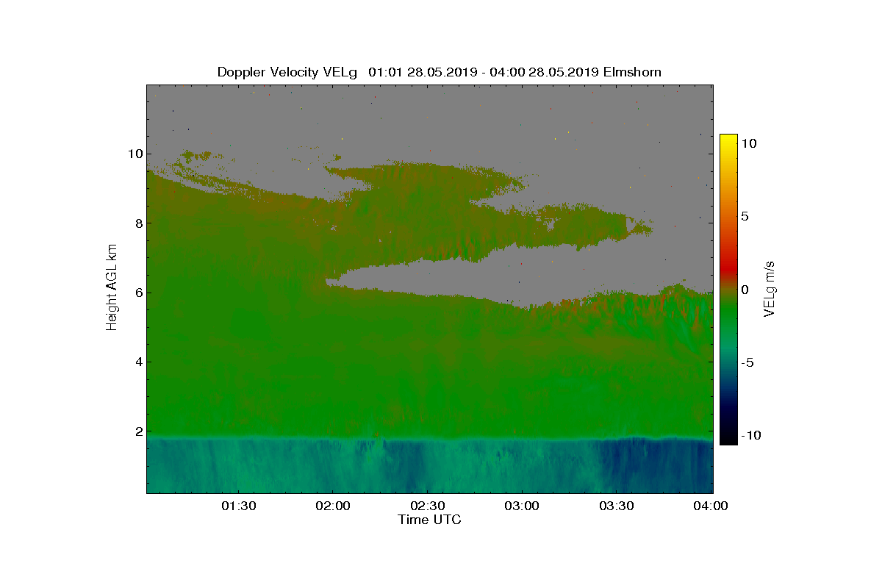Click the 'Time UTC' axis label
Viewport: 882px width, 588px height.
[430, 520]
